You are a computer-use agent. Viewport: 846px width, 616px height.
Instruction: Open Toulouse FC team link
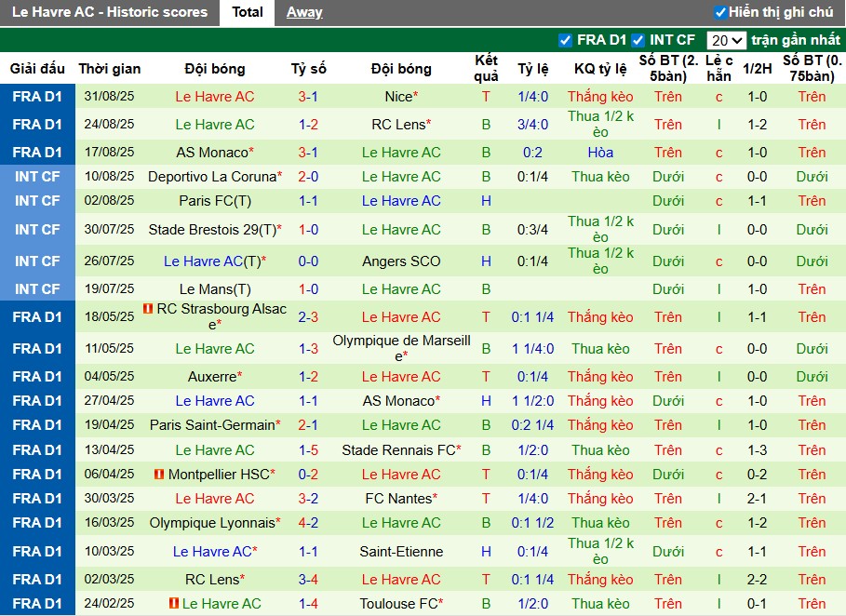(398, 604)
